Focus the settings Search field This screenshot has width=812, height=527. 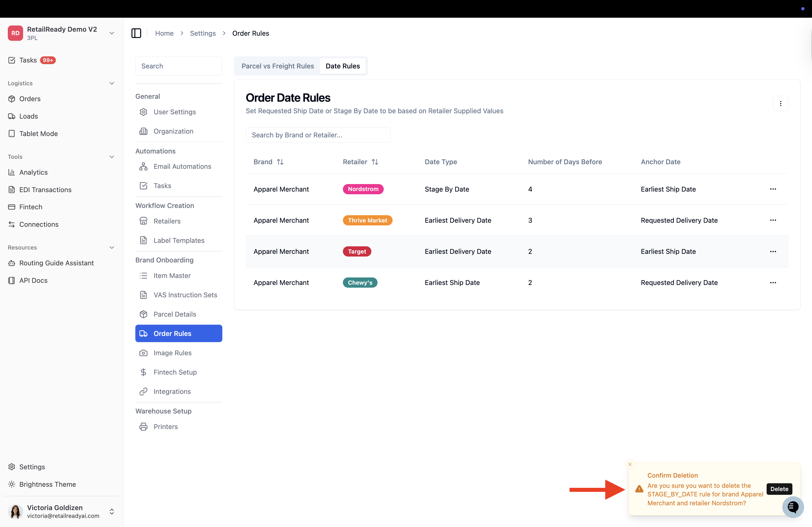pyautogui.click(x=179, y=66)
